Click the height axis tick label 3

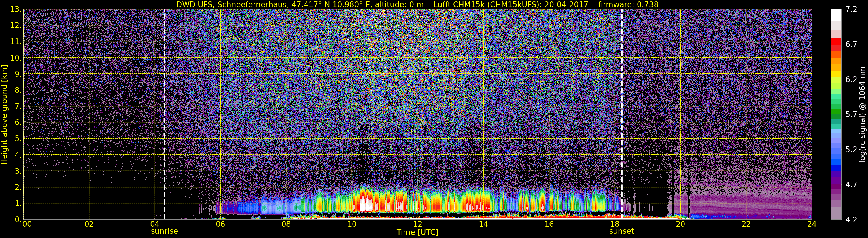pos(18,171)
